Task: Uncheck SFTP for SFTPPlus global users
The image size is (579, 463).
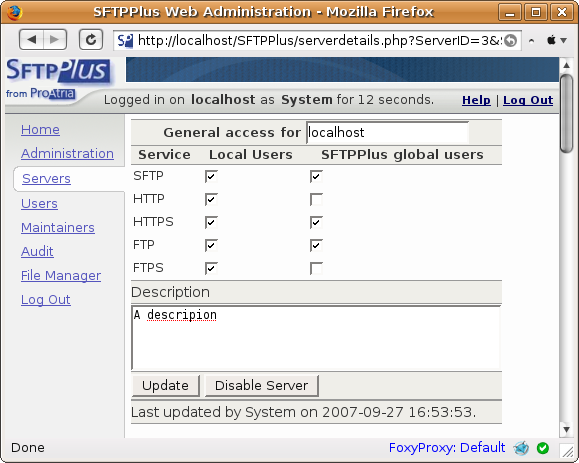Action: 316,176
